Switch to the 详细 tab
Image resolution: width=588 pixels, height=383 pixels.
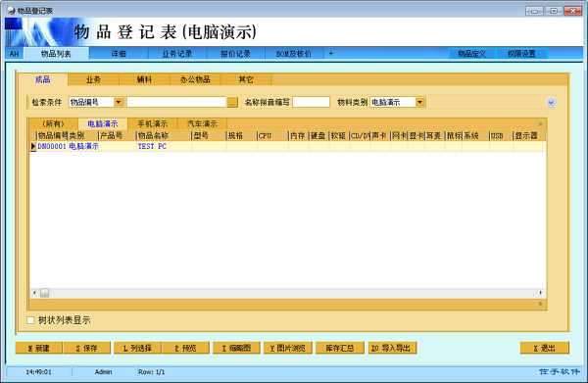point(119,54)
